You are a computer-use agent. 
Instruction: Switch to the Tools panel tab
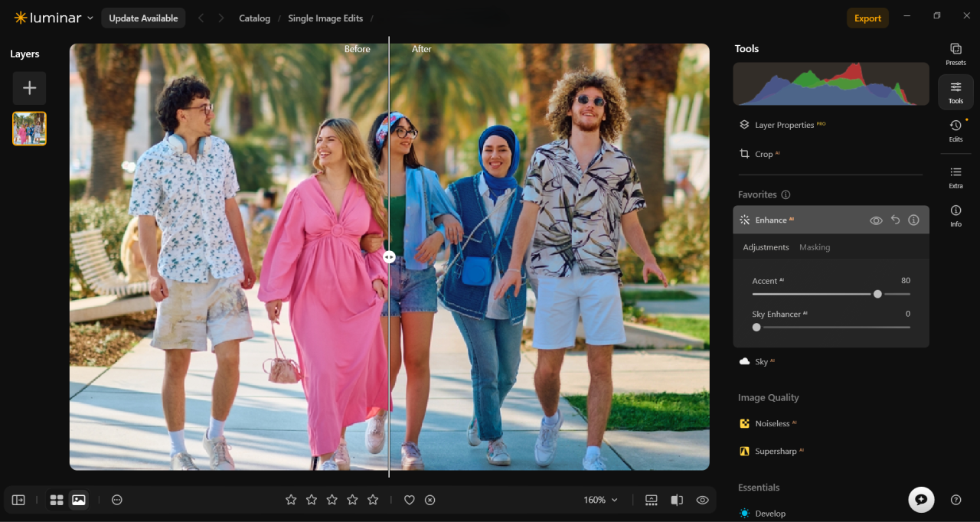(955, 92)
